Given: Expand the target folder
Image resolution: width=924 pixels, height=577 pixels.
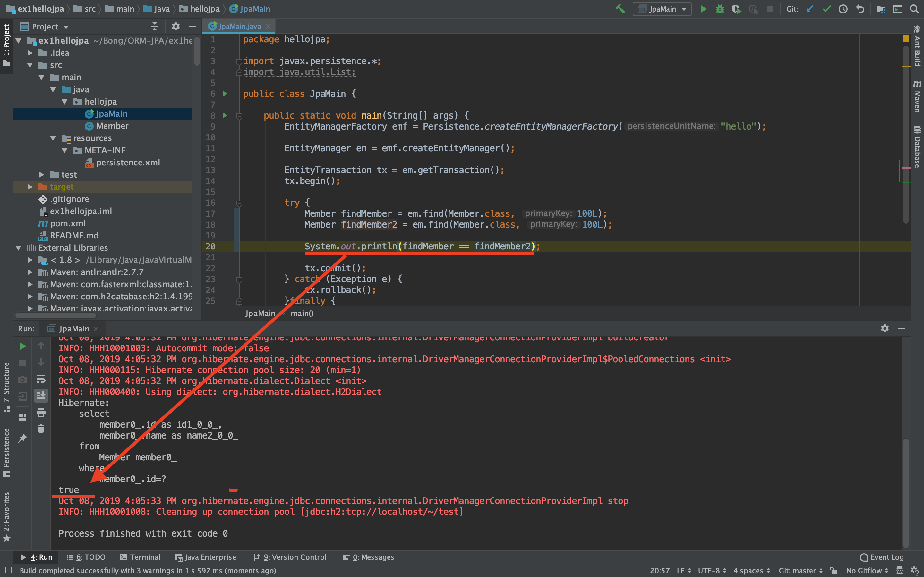Looking at the screenshot, I should [30, 187].
